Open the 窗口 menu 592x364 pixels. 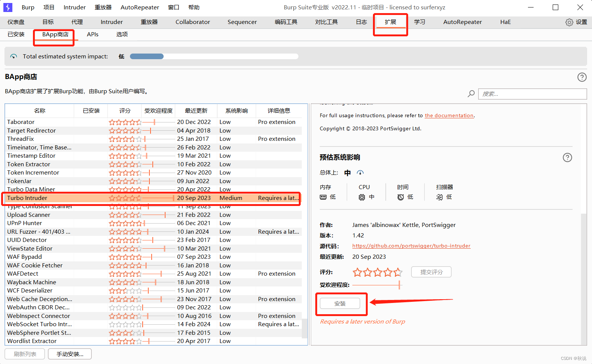[x=173, y=7]
